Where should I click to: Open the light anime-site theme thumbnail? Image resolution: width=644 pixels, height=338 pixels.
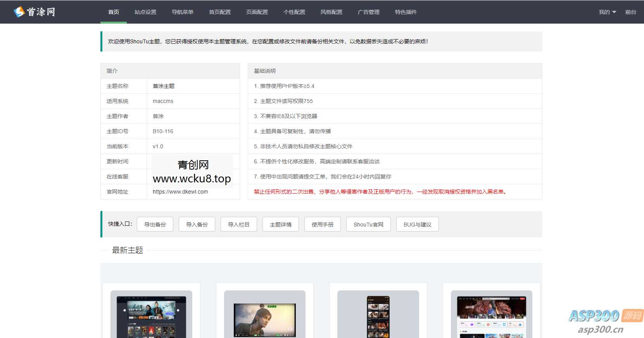(492, 314)
